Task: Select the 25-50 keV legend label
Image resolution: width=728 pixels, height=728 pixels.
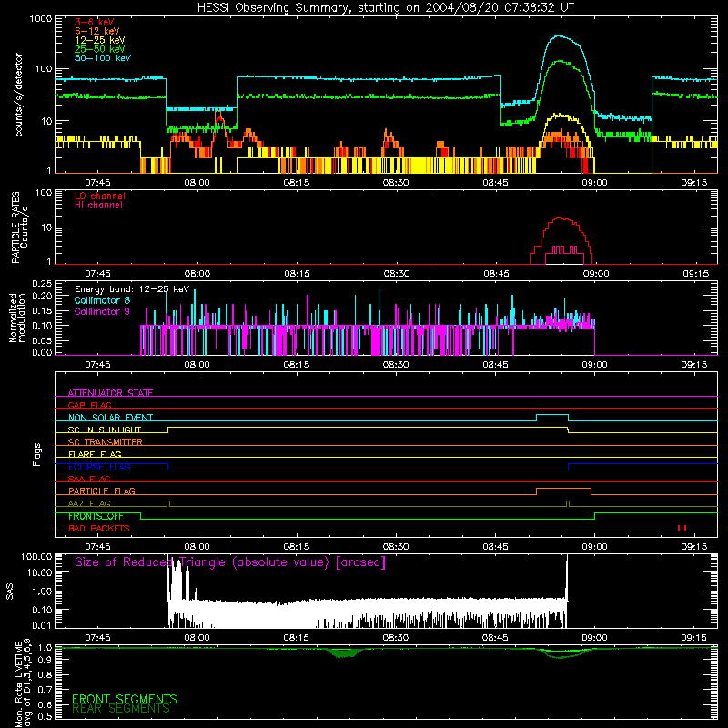Action: tap(100, 49)
